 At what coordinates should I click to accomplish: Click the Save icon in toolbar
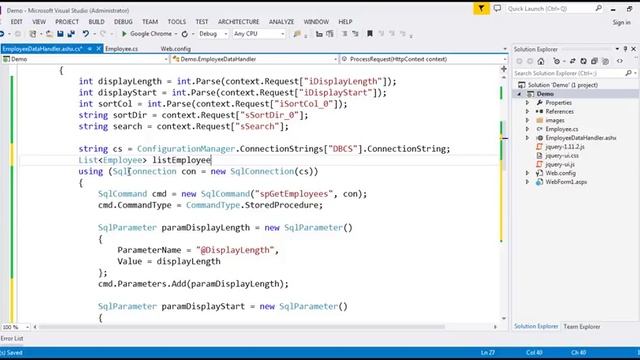pos(60,34)
